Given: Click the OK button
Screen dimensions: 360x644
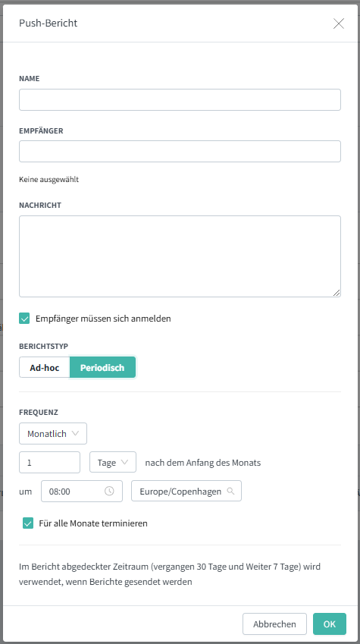Looking at the screenshot, I should point(330,624).
